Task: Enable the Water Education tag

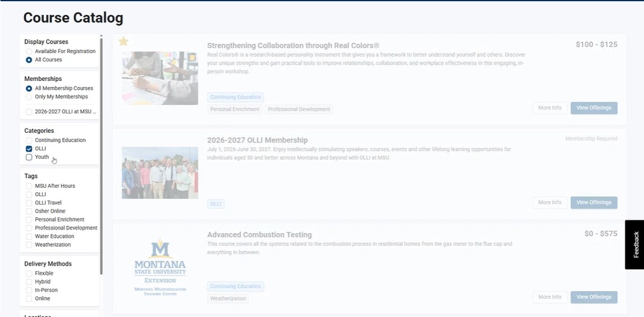Action: click(29, 237)
